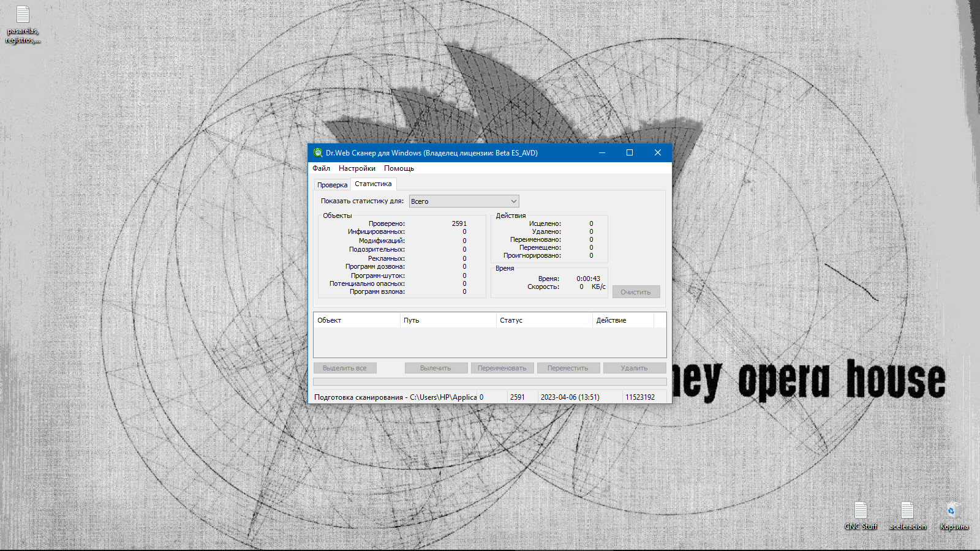Open the Настройки menu
Image resolution: width=980 pixels, height=551 pixels.
point(357,168)
